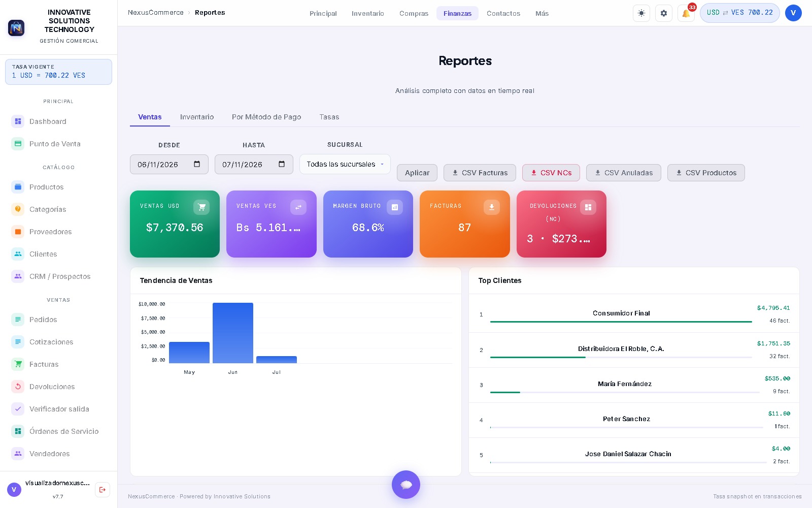Open Facturas cart icon
The height and width of the screenshot is (508, 812).
(18, 364)
